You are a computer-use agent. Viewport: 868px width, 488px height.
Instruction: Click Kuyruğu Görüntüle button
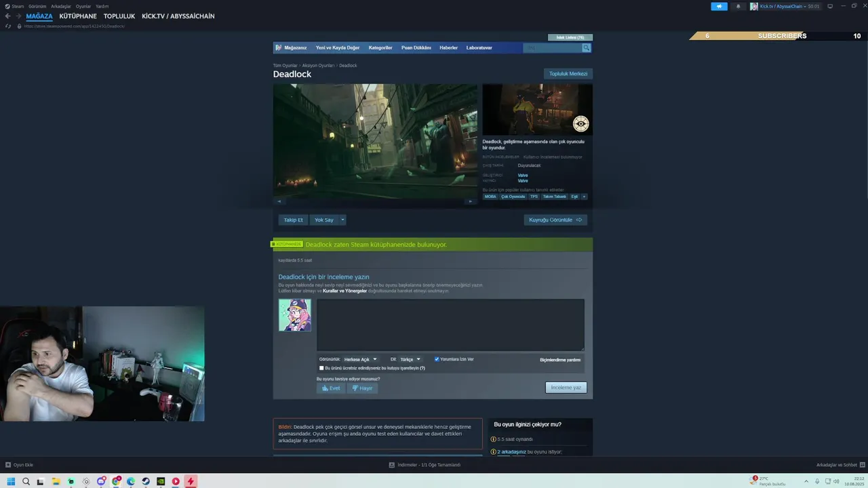(555, 220)
